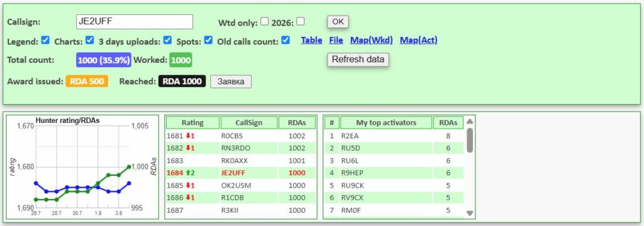Uncheck the Charts checkbox
The height and width of the screenshot is (226, 644).
[90, 40]
